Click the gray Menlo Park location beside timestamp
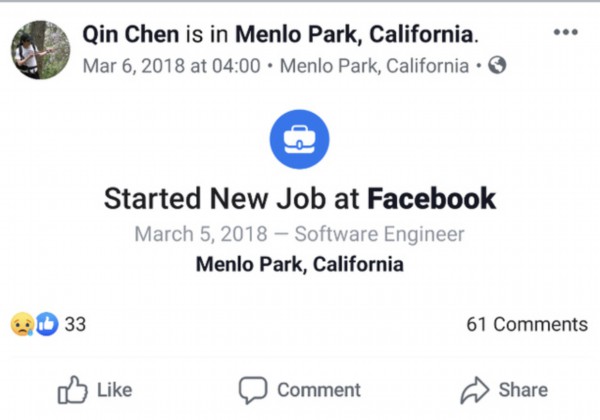Screen dimensions: 600x420 tap(374, 66)
